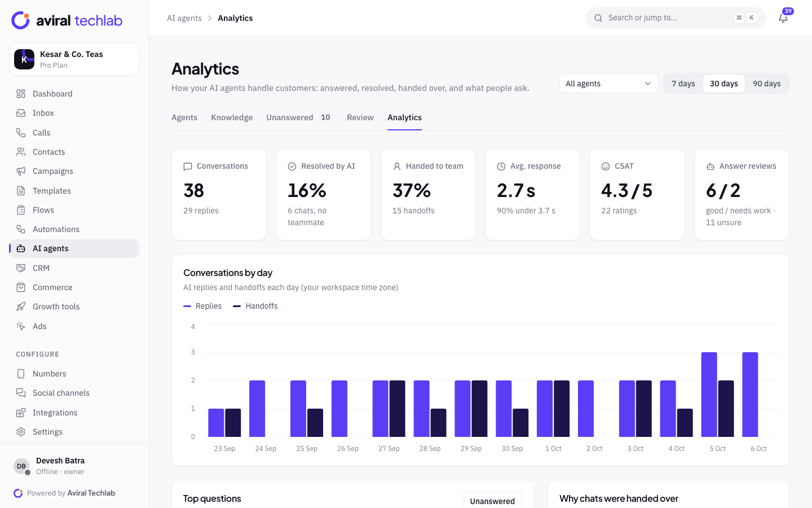The width and height of the screenshot is (812, 508).
Task: Select the 30 days range
Action: 724,84
